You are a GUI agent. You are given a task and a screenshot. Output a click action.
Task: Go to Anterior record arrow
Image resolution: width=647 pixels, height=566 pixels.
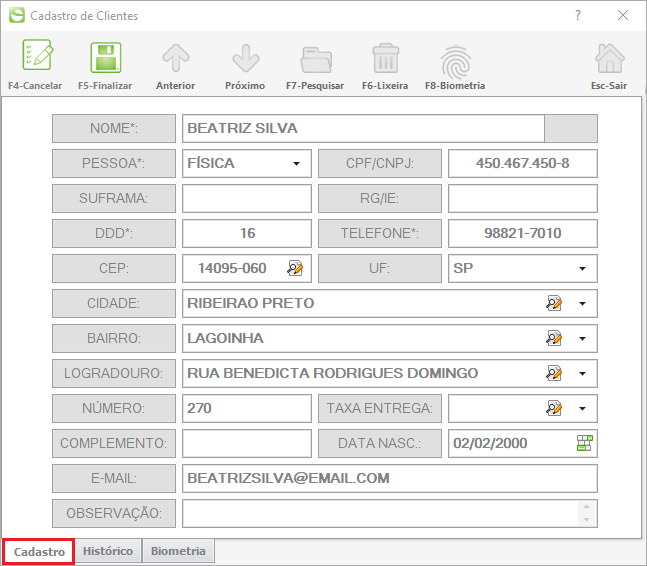[x=176, y=58]
